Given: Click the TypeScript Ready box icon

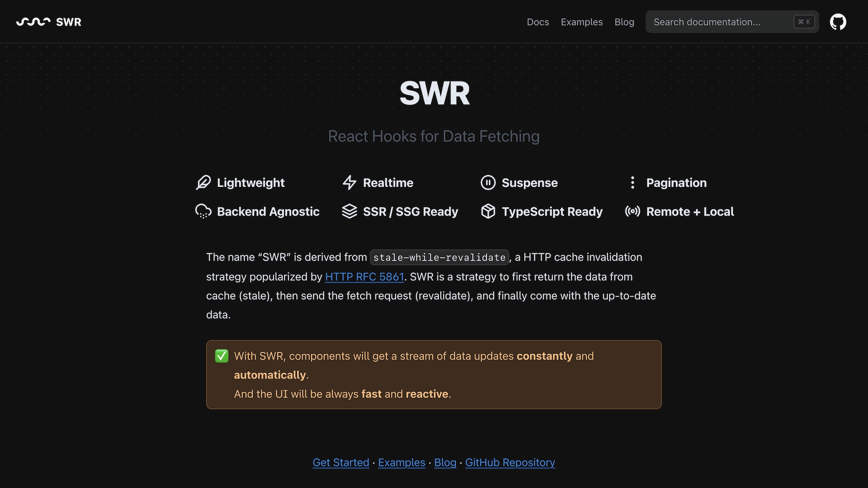Looking at the screenshot, I should pyautogui.click(x=488, y=211).
